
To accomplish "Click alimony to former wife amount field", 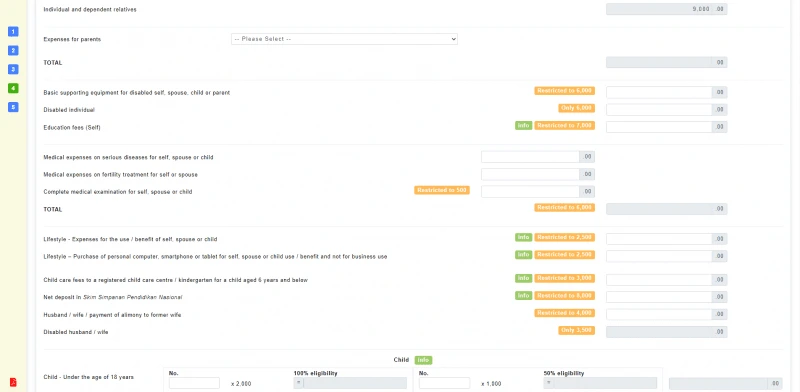I will pos(659,314).
